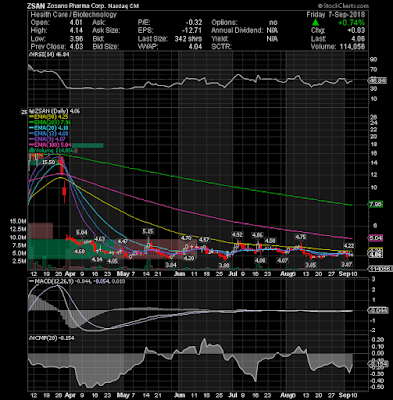Click the magenta 5.04 EMA tag on right axis
393x400 pixels.
pos(375,238)
